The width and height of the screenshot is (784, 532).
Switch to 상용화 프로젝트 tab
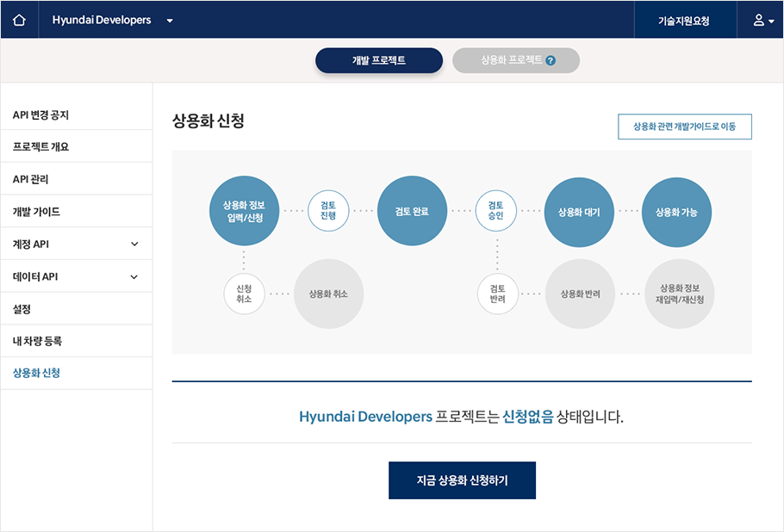pyautogui.click(x=516, y=60)
